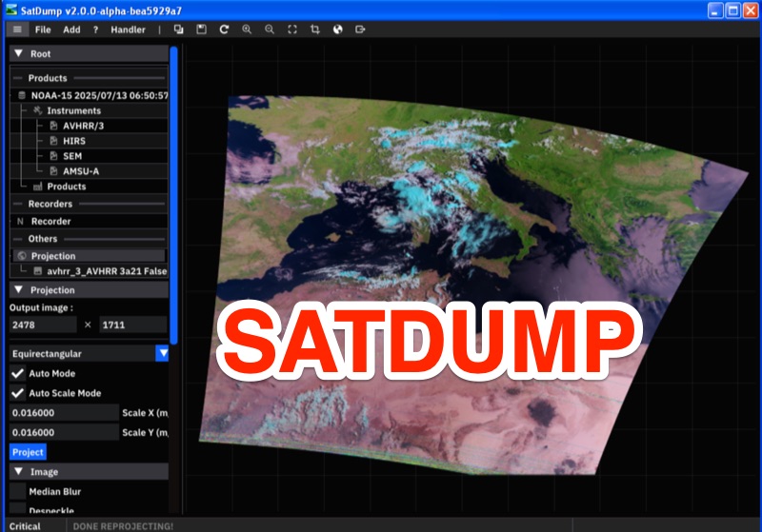
Task: Select the Projection handler row
Action: pyautogui.click(x=89, y=256)
